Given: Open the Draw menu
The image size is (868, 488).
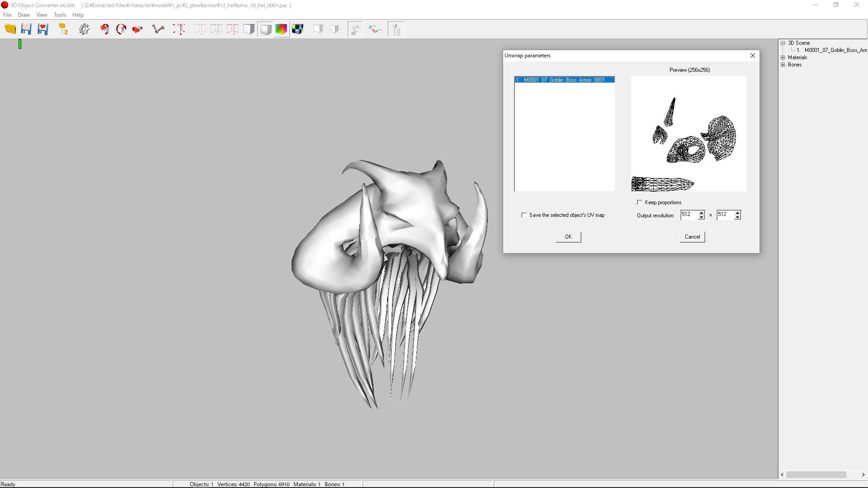Looking at the screenshot, I should (x=24, y=15).
